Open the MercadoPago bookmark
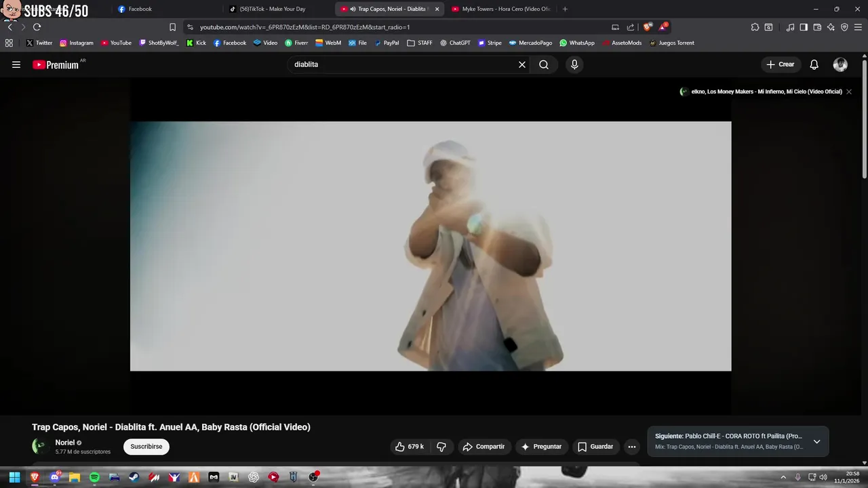This screenshot has width=868, height=488. click(530, 43)
